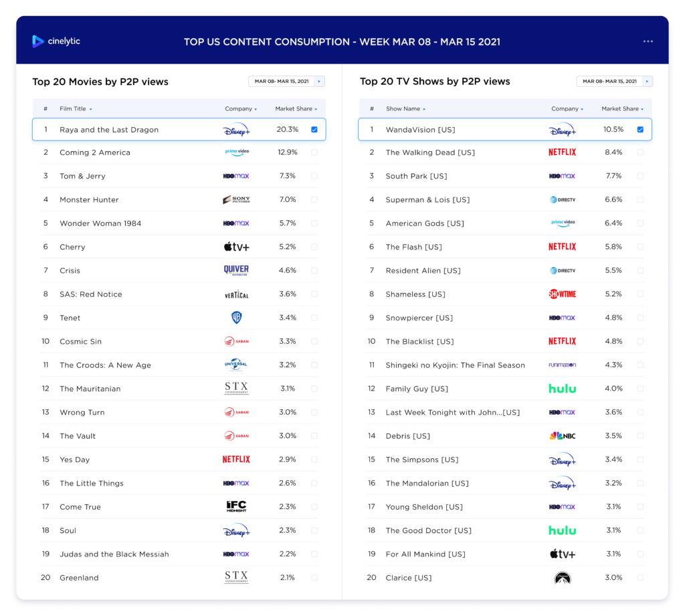Click Wrong Turn movie title
This screenshot has width=685, height=616.
pyautogui.click(x=82, y=413)
